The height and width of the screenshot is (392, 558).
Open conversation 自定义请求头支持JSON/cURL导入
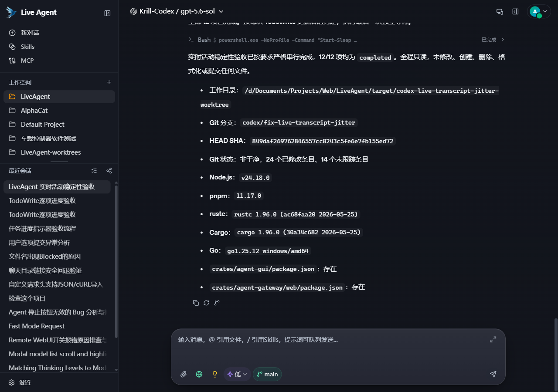[57, 284]
